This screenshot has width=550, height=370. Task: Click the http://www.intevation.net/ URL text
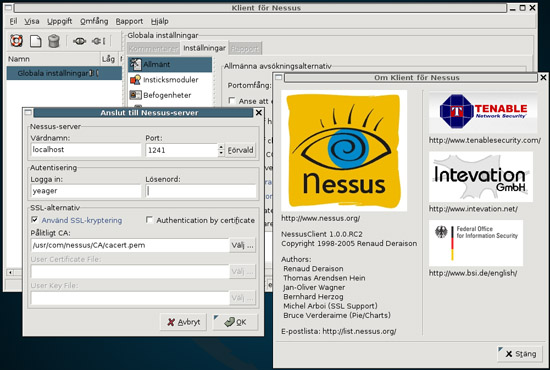(473, 209)
